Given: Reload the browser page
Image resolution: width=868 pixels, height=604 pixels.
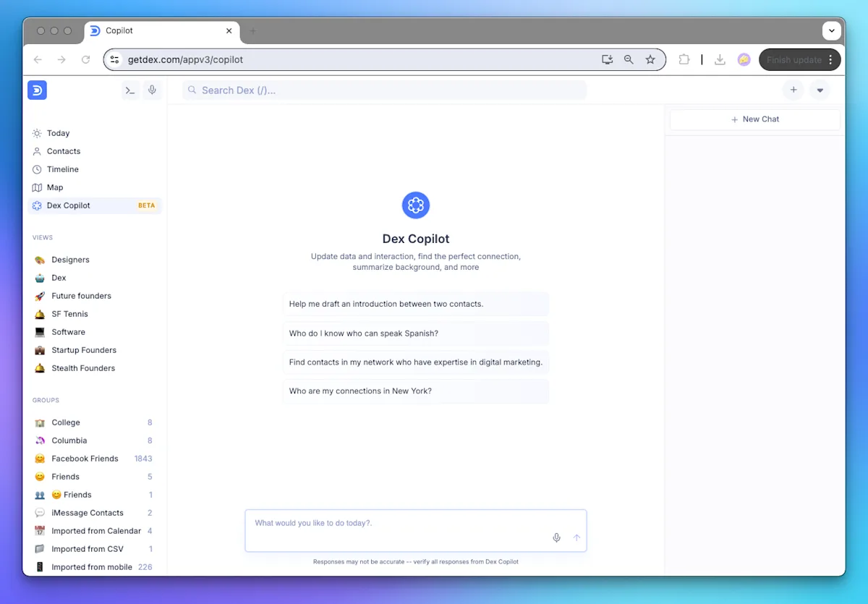Looking at the screenshot, I should tap(85, 60).
